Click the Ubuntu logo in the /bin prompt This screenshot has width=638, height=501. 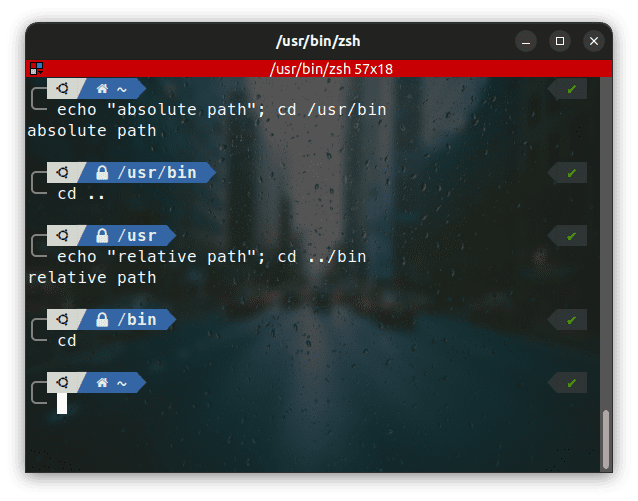pos(62,320)
